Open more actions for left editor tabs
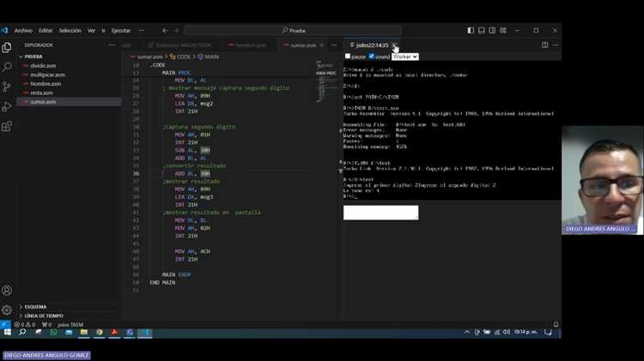The width and height of the screenshot is (644, 361). click(333, 45)
